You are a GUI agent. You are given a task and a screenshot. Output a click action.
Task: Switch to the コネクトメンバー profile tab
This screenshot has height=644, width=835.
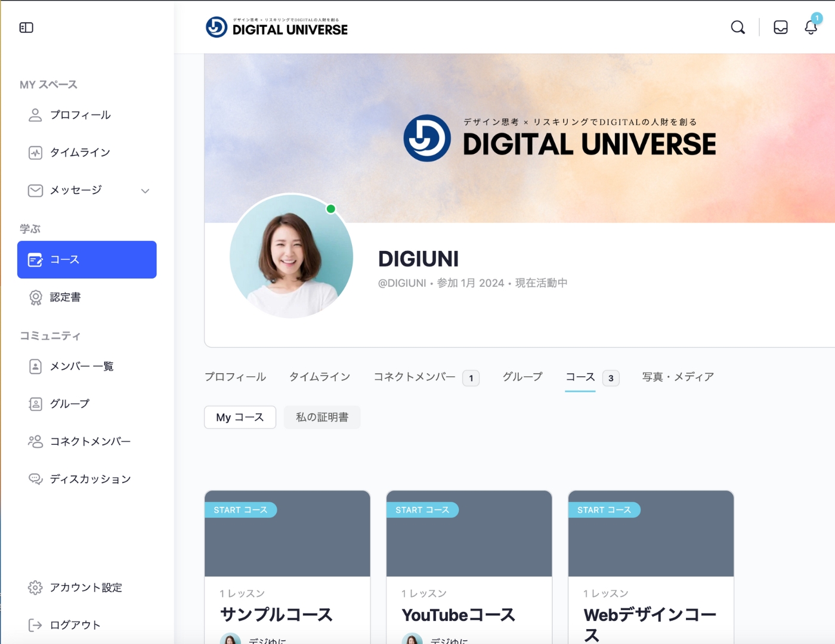[415, 377]
